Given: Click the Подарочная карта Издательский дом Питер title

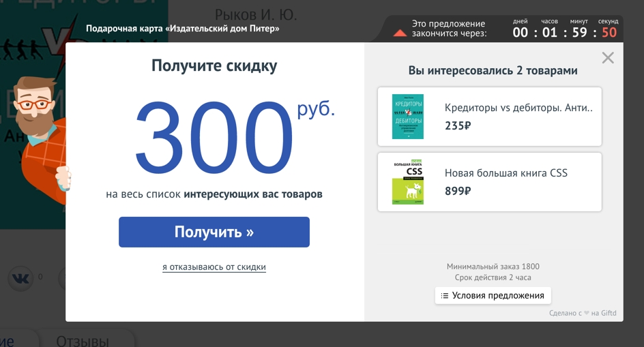Looking at the screenshot, I should pos(182,29).
